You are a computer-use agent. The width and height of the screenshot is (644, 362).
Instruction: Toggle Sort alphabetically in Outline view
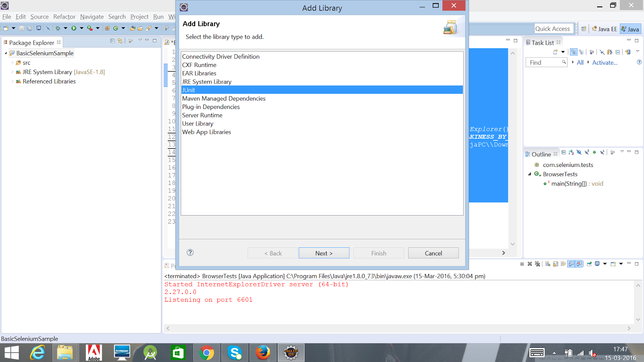[571, 152]
